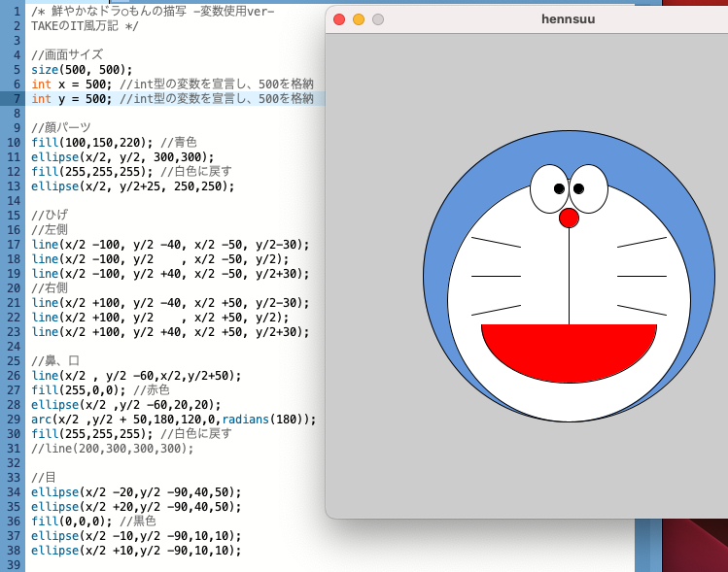The image size is (728, 572).
Task: Click the fill(255,0,0) red color line
Action: click(100, 390)
